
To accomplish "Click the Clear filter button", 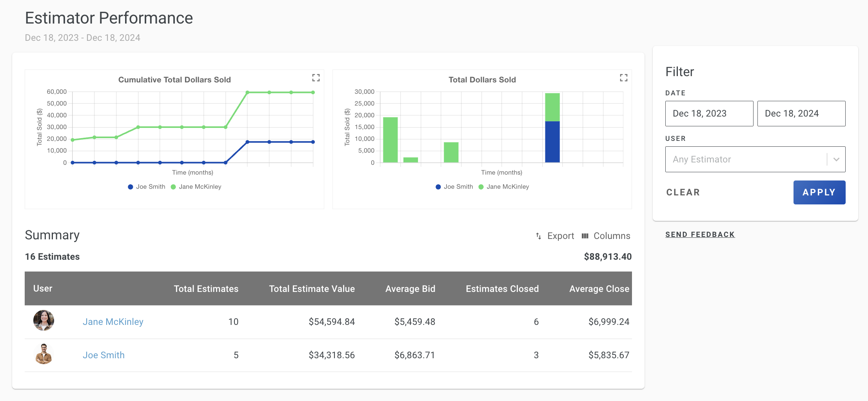I will [x=683, y=192].
